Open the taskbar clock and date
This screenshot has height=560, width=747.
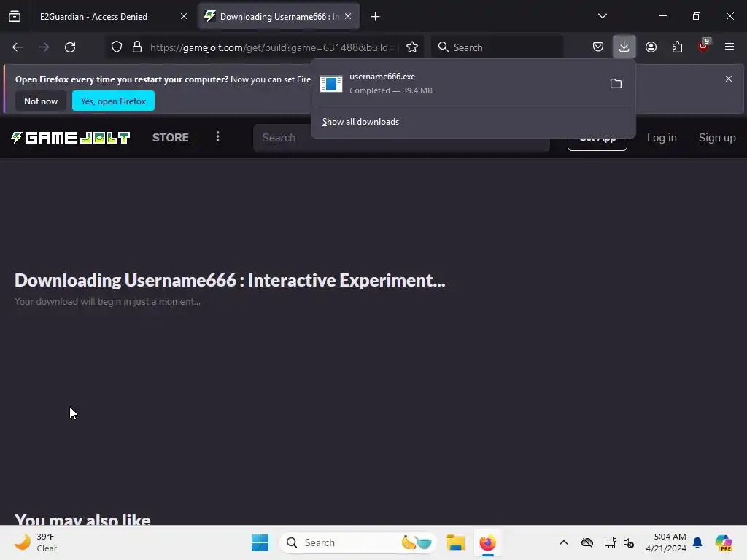pos(666,542)
